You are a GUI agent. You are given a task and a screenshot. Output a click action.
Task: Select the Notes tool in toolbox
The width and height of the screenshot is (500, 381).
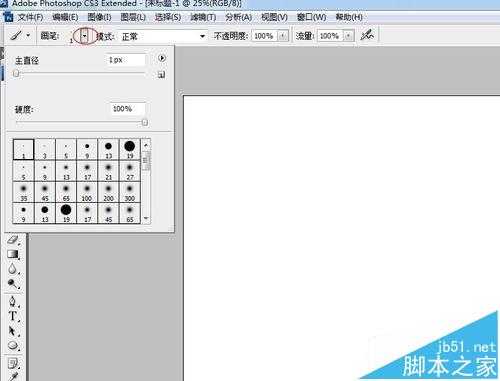(x=13, y=363)
